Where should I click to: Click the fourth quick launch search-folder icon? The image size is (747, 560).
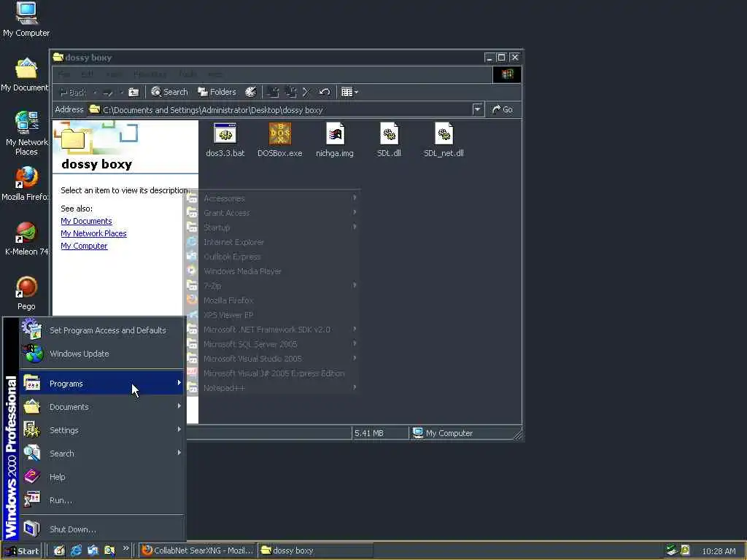coord(109,551)
